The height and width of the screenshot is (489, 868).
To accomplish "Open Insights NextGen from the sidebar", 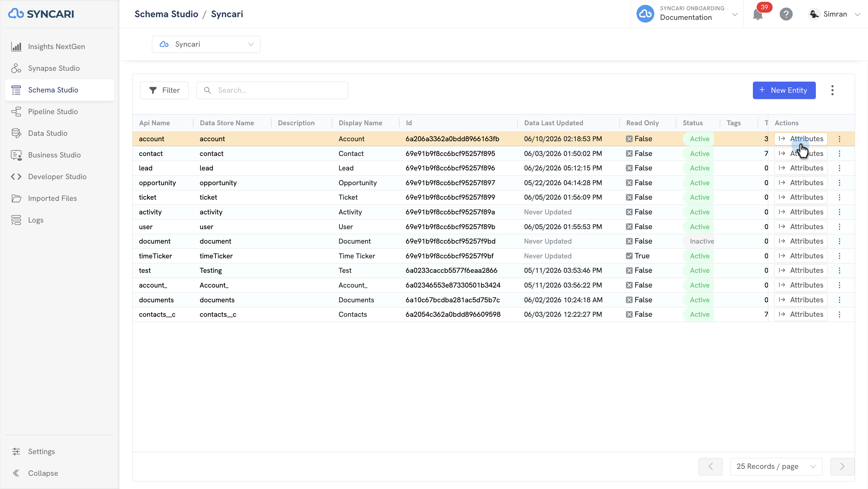I will click(x=60, y=46).
